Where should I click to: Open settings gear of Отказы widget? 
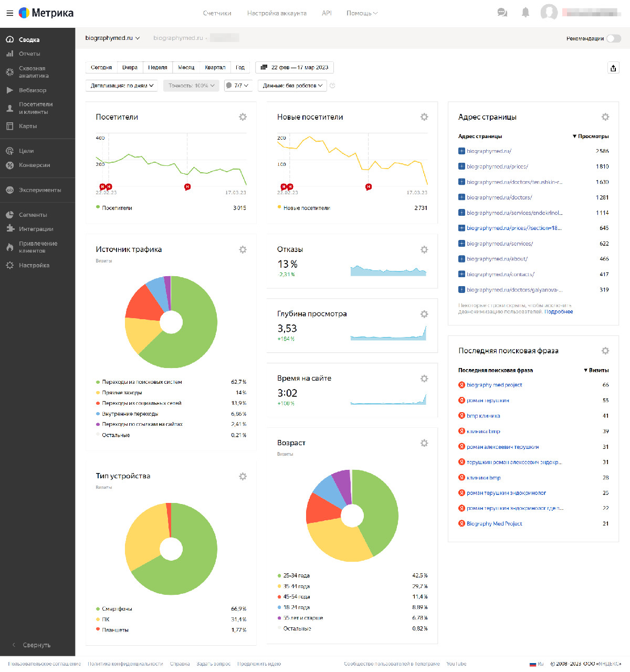click(x=424, y=249)
